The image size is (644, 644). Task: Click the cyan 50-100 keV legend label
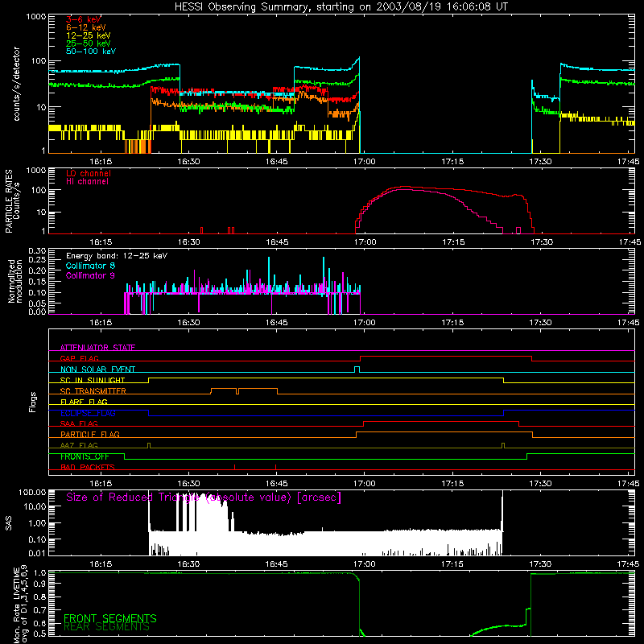(x=91, y=52)
